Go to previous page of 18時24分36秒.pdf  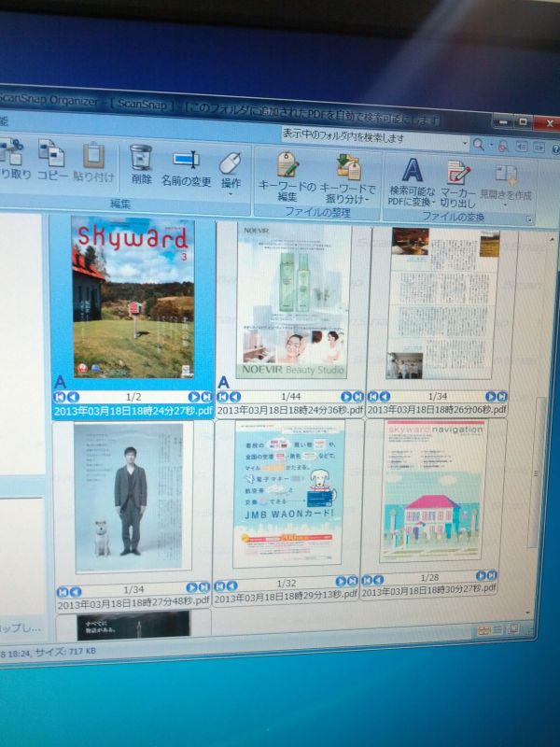tap(235, 396)
